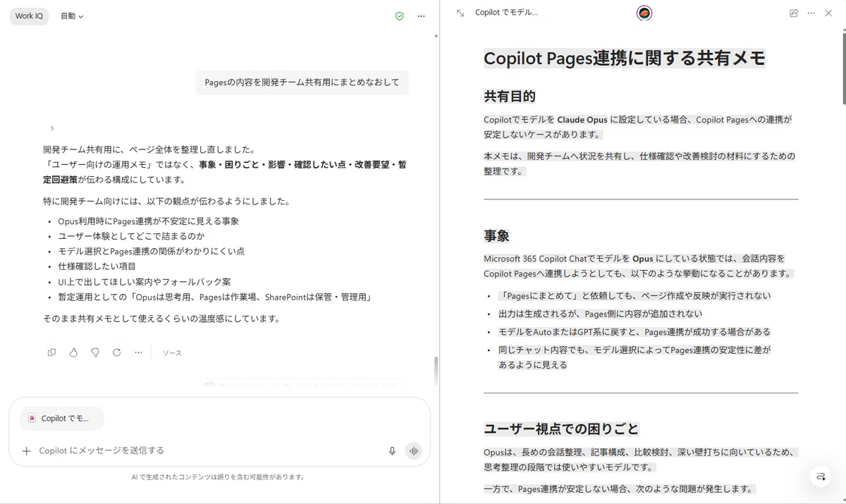
Task: Click the page title Copilot でモデル...
Action: [x=506, y=13]
